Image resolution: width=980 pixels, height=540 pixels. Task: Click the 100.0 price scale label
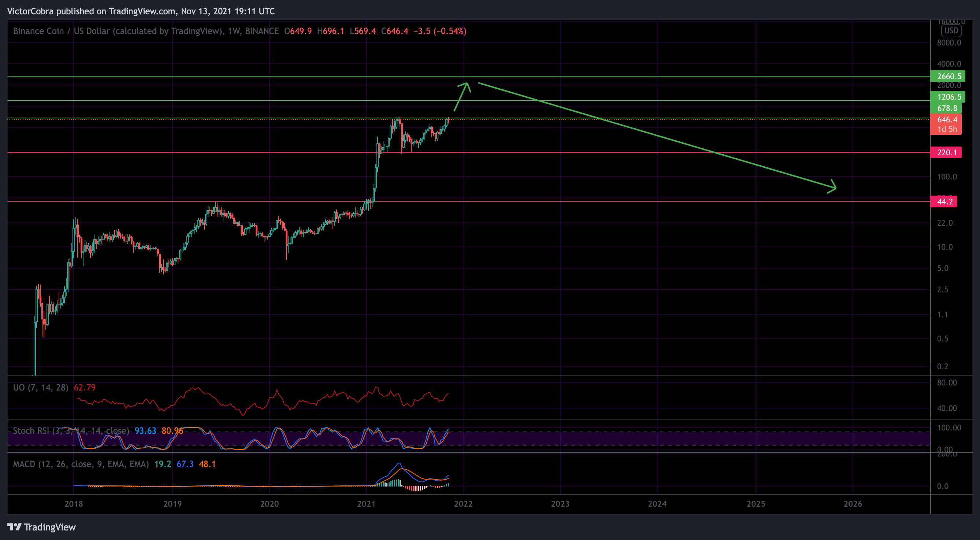(x=947, y=177)
